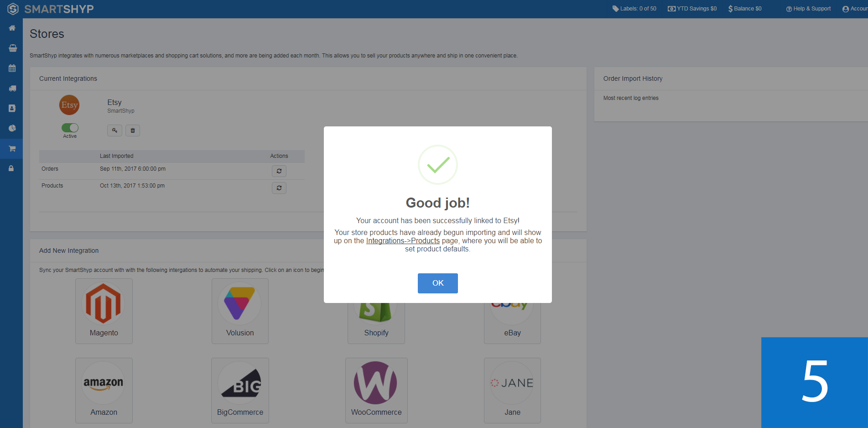Click the Etsy key credentials button

pos(114,130)
